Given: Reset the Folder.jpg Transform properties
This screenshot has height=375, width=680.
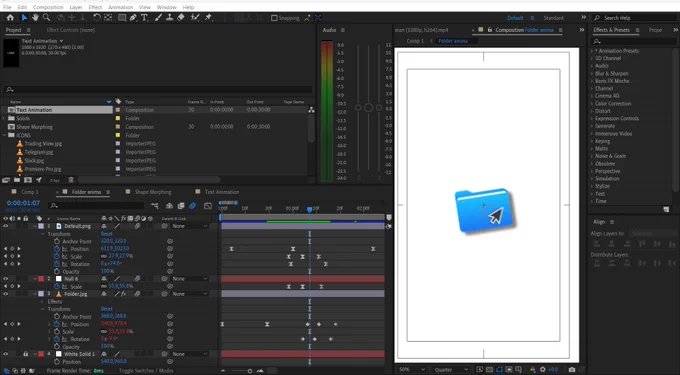Looking at the screenshot, I should pyautogui.click(x=107, y=309).
